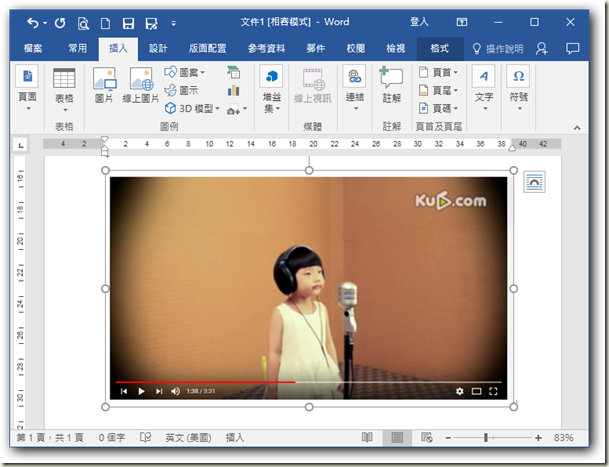Click the Undo arrow in the quick access toolbar
Viewport: 609px width, 467px height.
[x=35, y=22]
